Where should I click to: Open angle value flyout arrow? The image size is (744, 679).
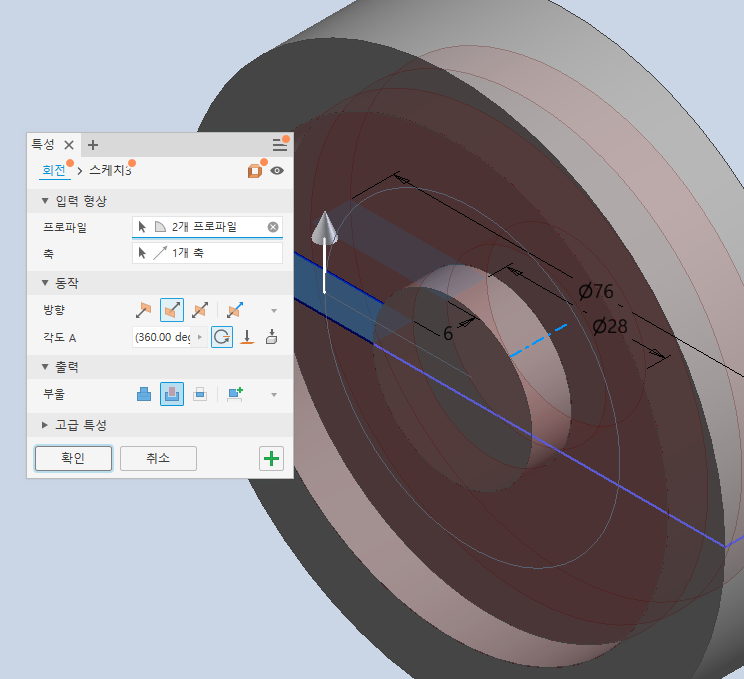(200, 337)
